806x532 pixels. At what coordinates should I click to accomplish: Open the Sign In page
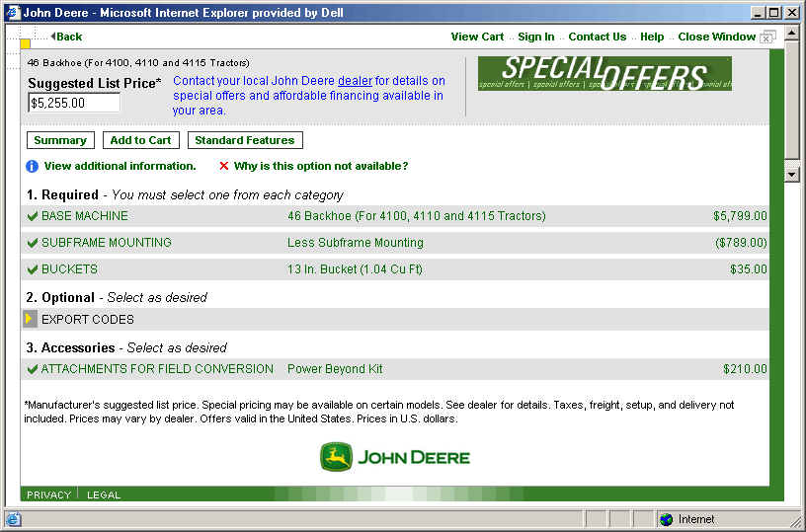tap(535, 37)
